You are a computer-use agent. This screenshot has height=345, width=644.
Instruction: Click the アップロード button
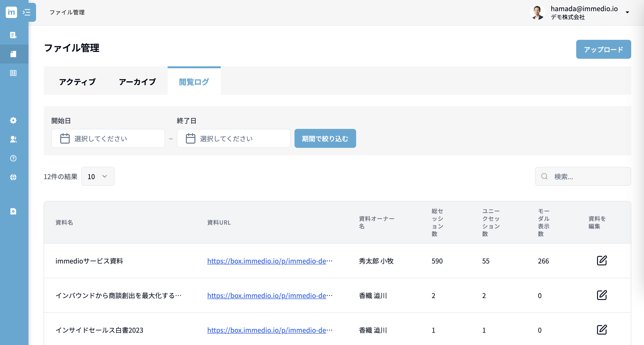(x=603, y=50)
